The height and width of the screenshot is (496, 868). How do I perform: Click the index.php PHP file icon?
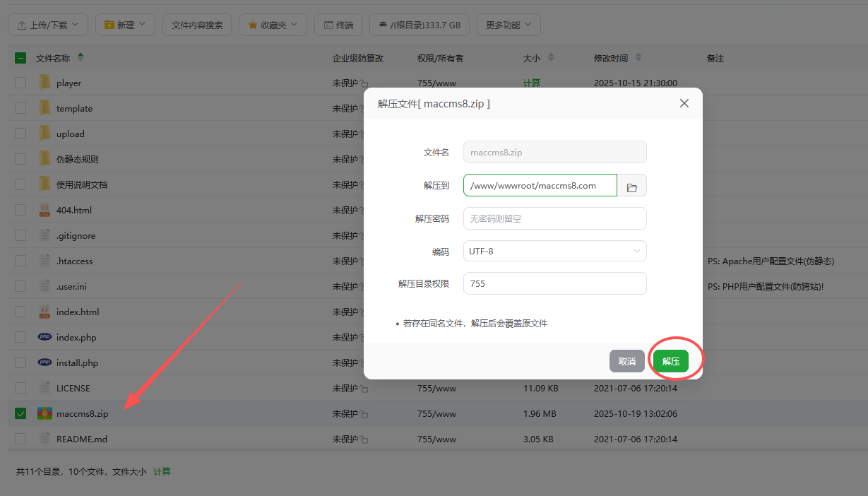[44, 337]
